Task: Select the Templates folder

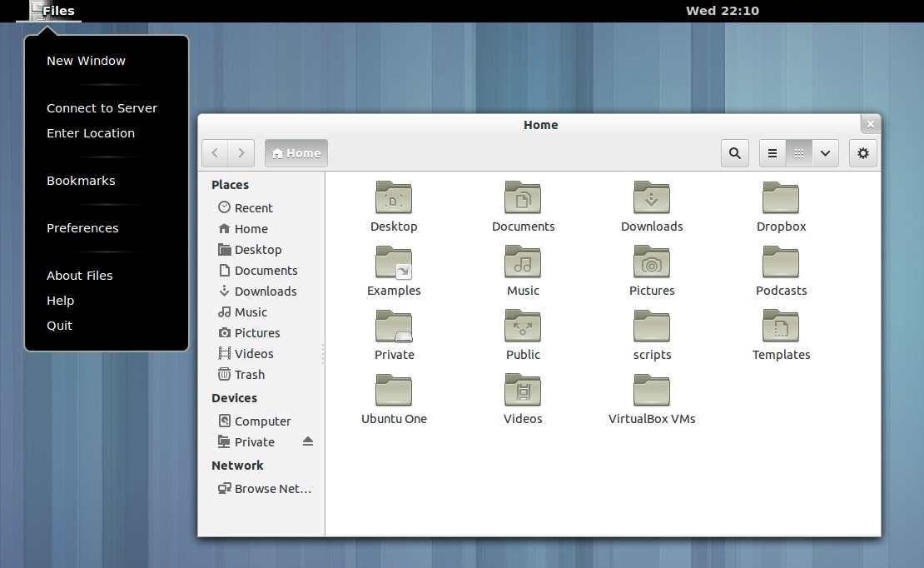Action: (x=781, y=326)
